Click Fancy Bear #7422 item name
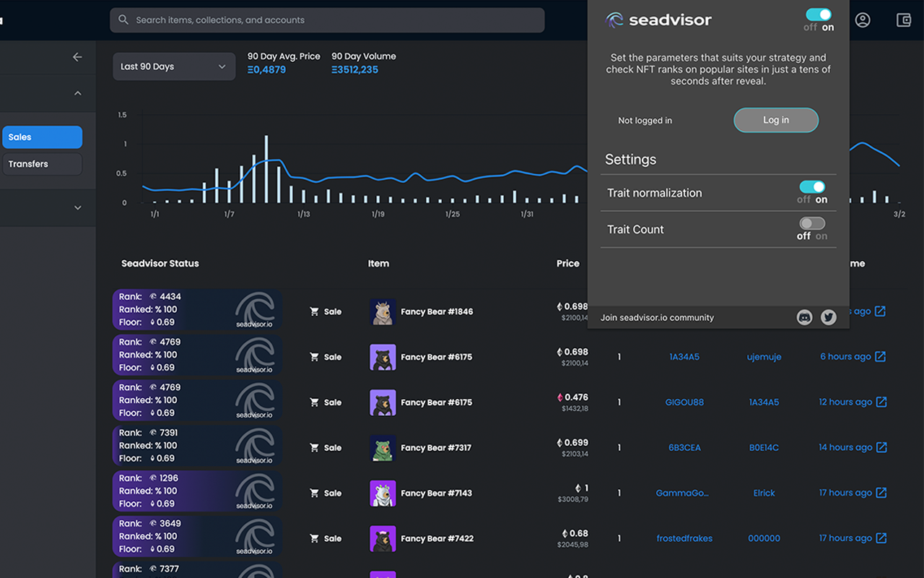 point(437,538)
